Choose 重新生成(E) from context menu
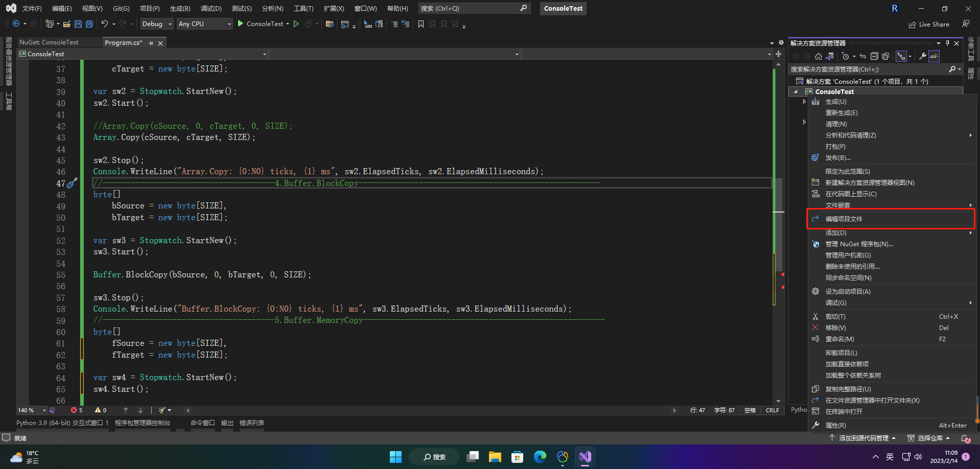 point(892,113)
